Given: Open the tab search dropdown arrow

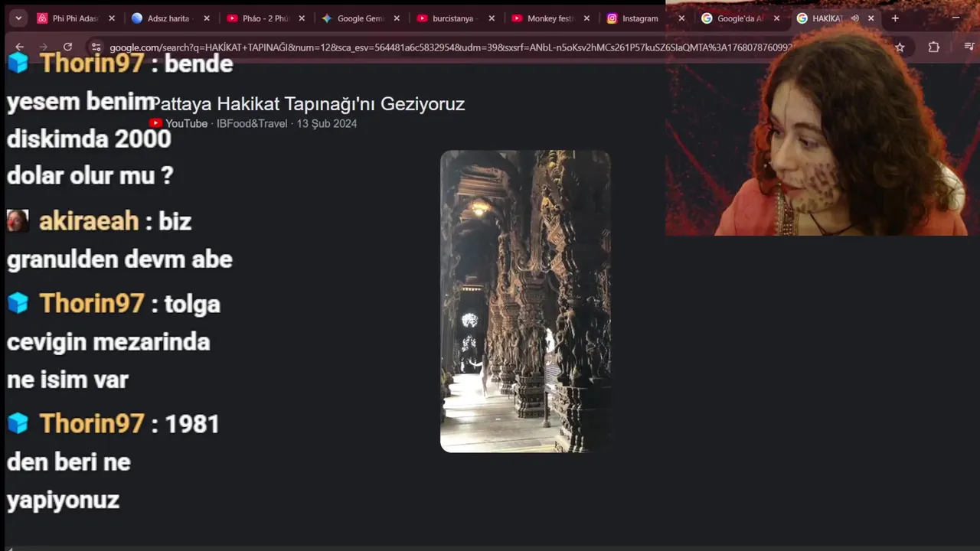Looking at the screenshot, I should pos(18,18).
